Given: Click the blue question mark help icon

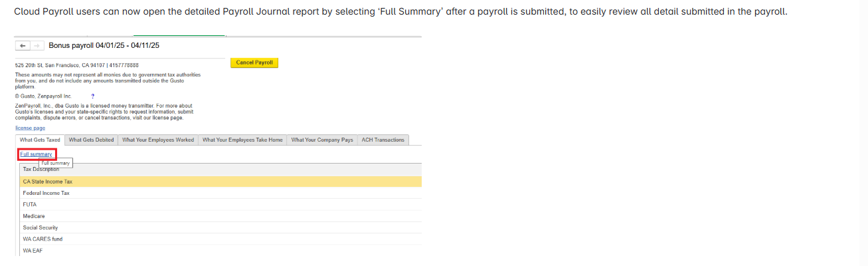Looking at the screenshot, I should tap(92, 96).
